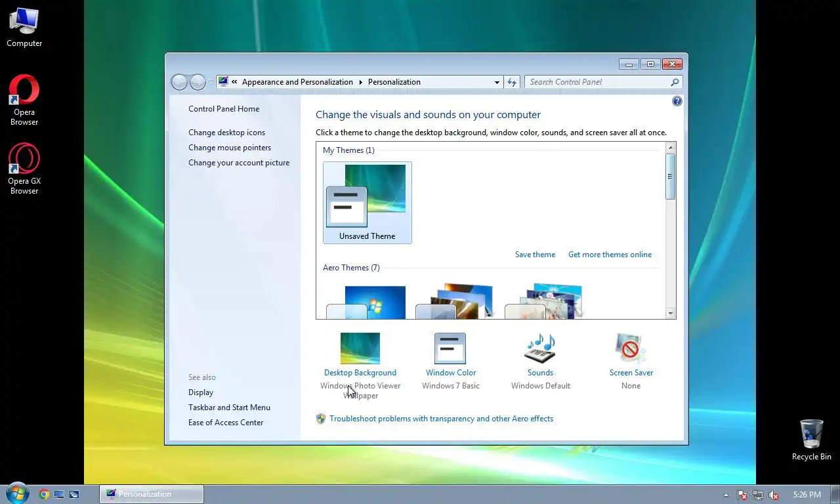The height and width of the screenshot is (504, 840).
Task: Open Change your account picture link
Action: pyautogui.click(x=239, y=163)
